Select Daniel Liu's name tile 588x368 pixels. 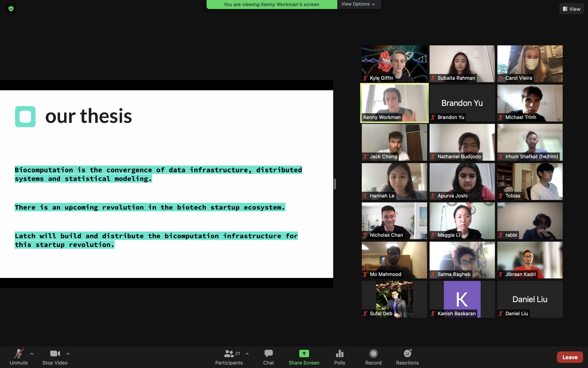(530, 299)
